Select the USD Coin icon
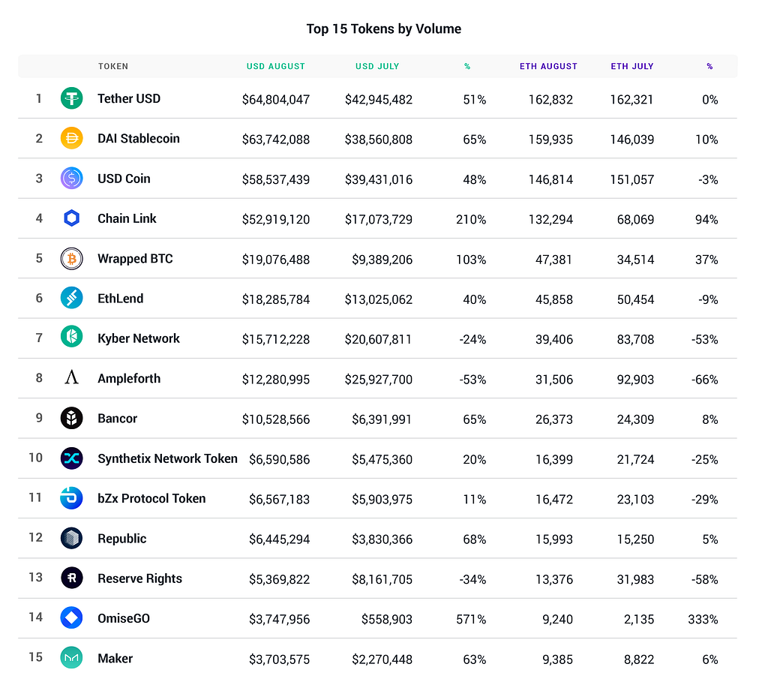The image size is (768, 700). click(x=72, y=179)
